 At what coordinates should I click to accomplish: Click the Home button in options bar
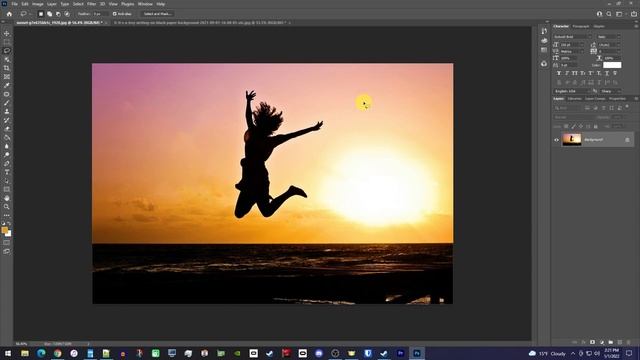(x=9, y=14)
